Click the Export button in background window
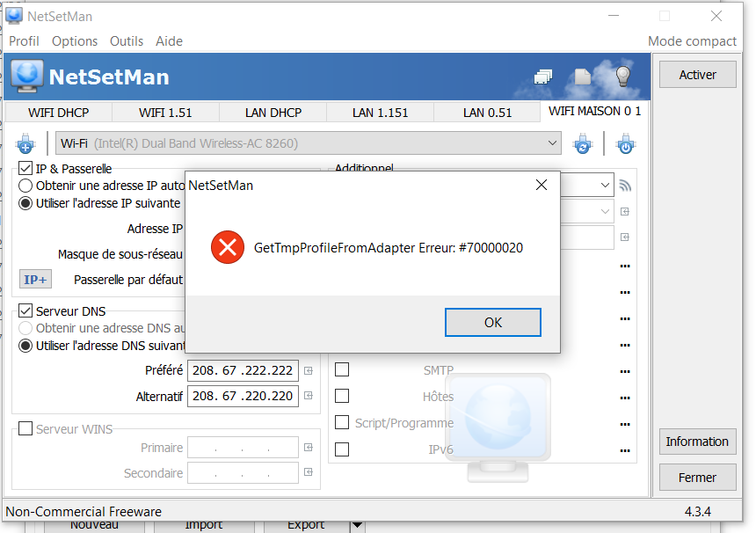 tap(306, 526)
